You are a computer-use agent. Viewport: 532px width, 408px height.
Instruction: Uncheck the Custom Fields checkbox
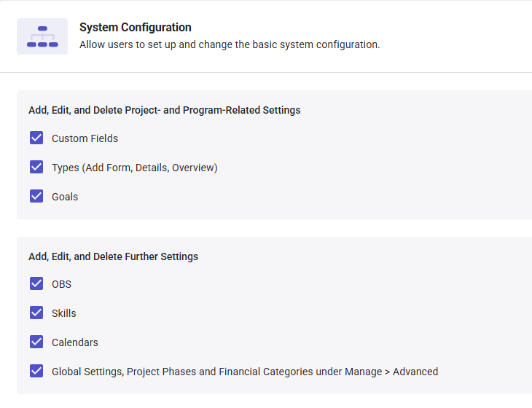coord(36,138)
